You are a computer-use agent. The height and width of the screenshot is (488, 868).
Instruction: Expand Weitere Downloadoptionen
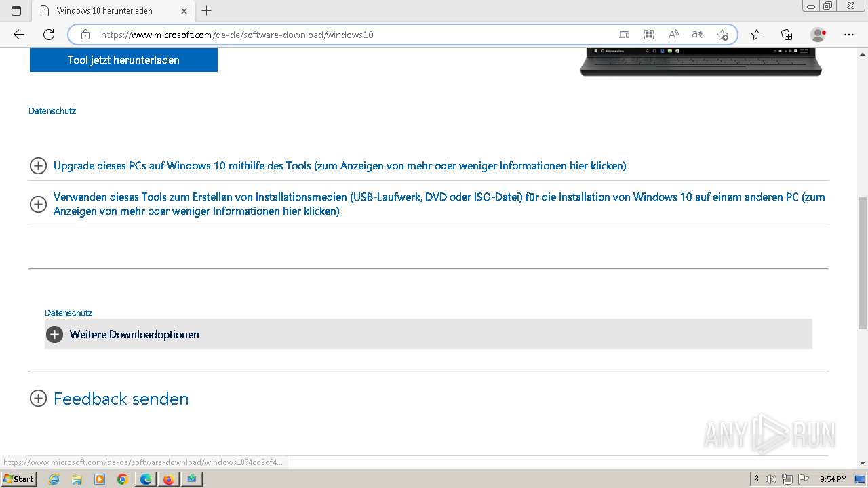tap(429, 334)
